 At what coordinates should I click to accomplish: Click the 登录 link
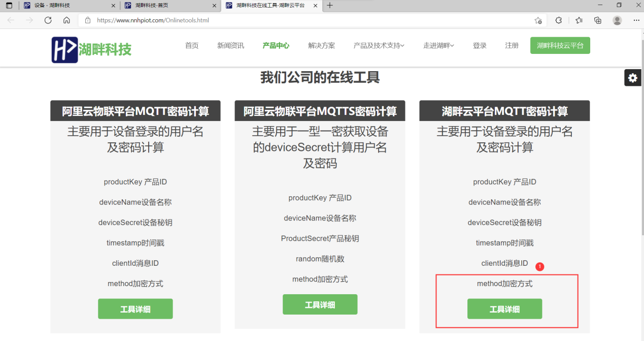pyautogui.click(x=480, y=46)
